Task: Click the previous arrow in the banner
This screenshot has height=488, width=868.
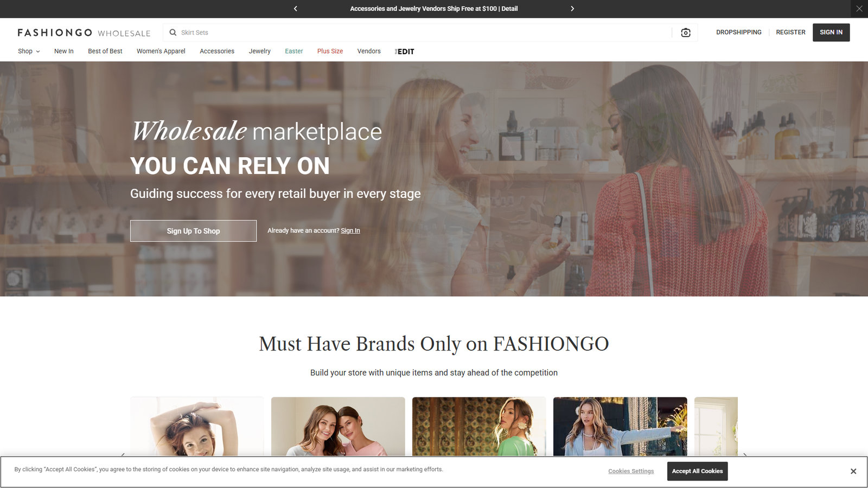Action: point(296,9)
